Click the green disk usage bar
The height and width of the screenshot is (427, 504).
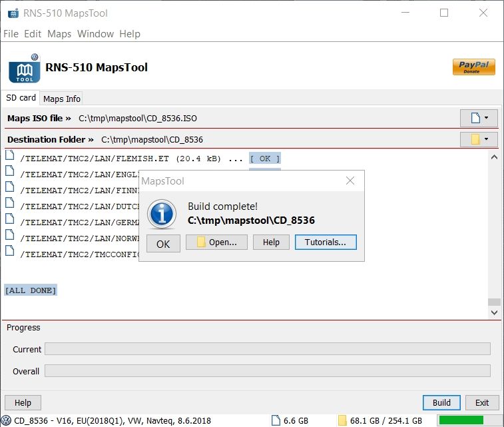click(x=461, y=420)
